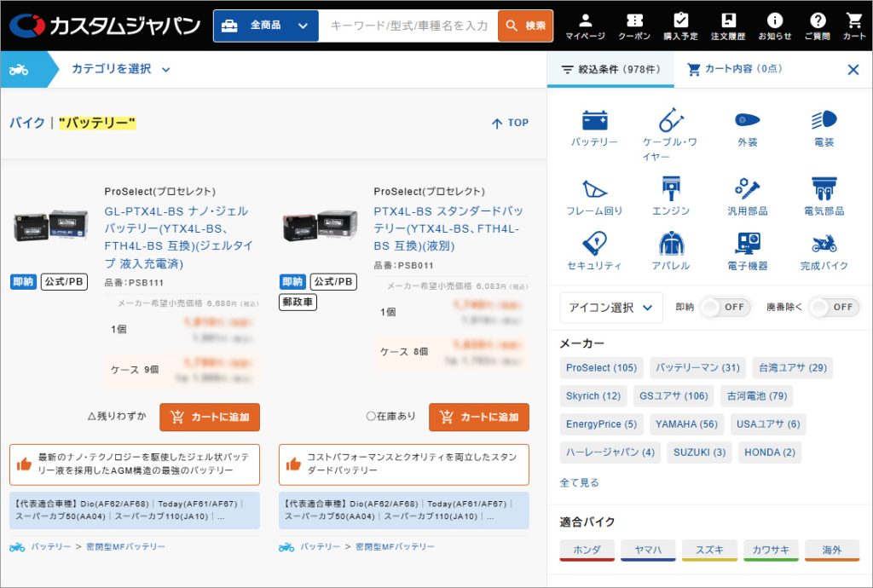The height and width of the screenshot is (588, 873).
Task: Filter by maker YAMAHA (56)
Action: click(x=686, y=424)
